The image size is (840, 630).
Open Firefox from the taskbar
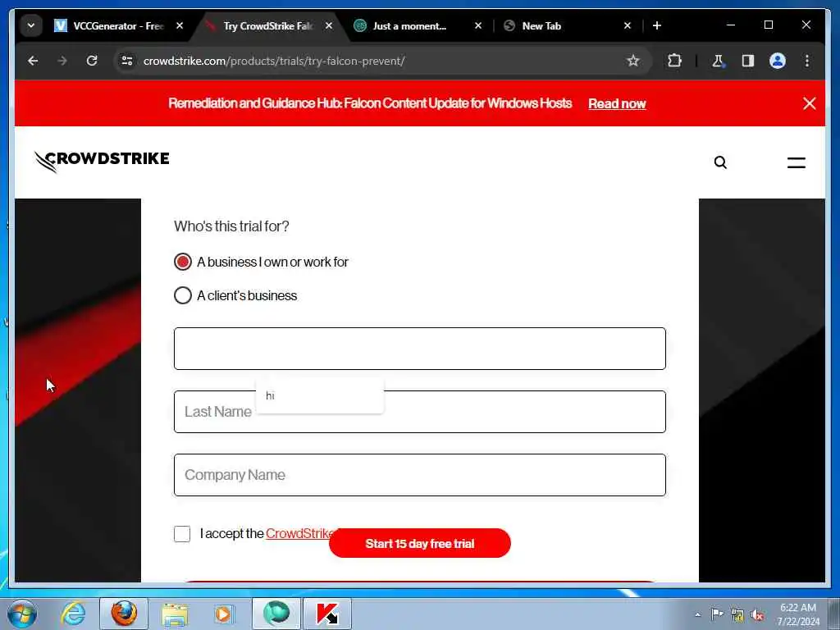124,614
